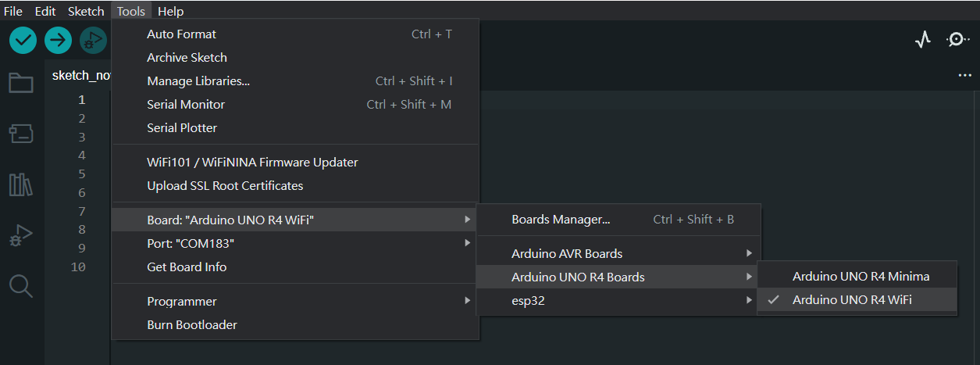Open the Debug panel in sidebar
Viewport: 980px width, 365px height.
coord(21,235)
